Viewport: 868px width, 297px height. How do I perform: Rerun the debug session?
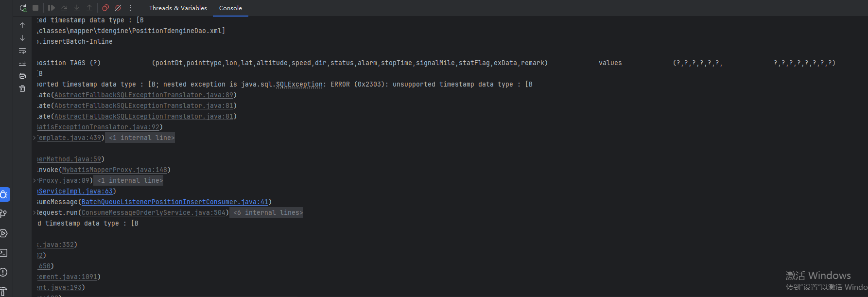coord(23,8)
